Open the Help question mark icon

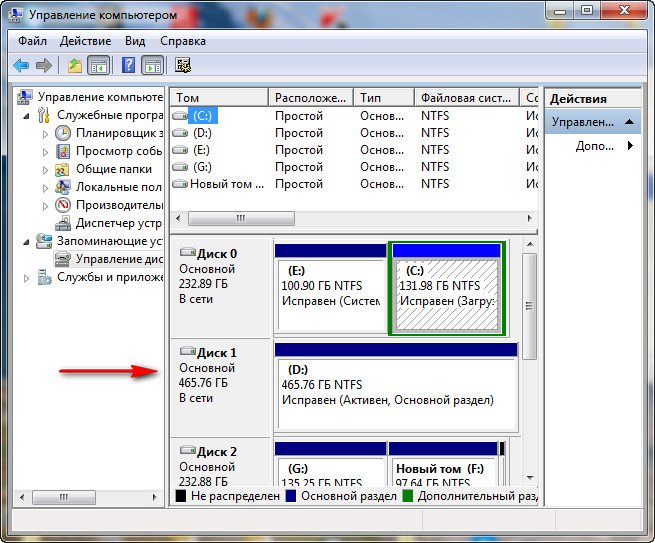pos(129,66)
